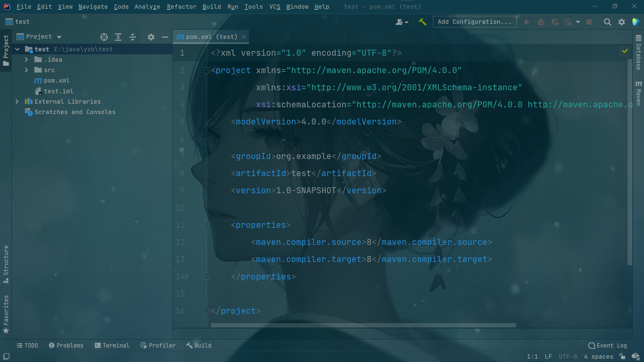Open the Event Log
This screenshot has height=362, width=644.
click(608, 346)
